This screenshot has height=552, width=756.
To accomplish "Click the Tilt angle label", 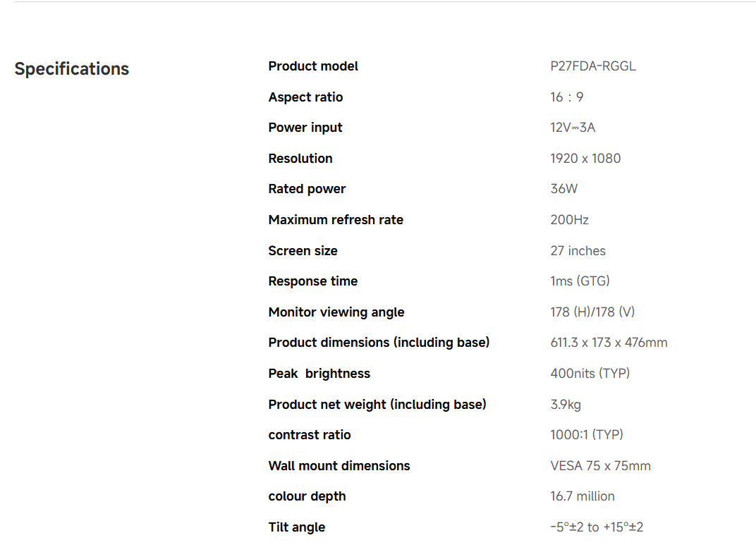I will click(x=297, y=527).
